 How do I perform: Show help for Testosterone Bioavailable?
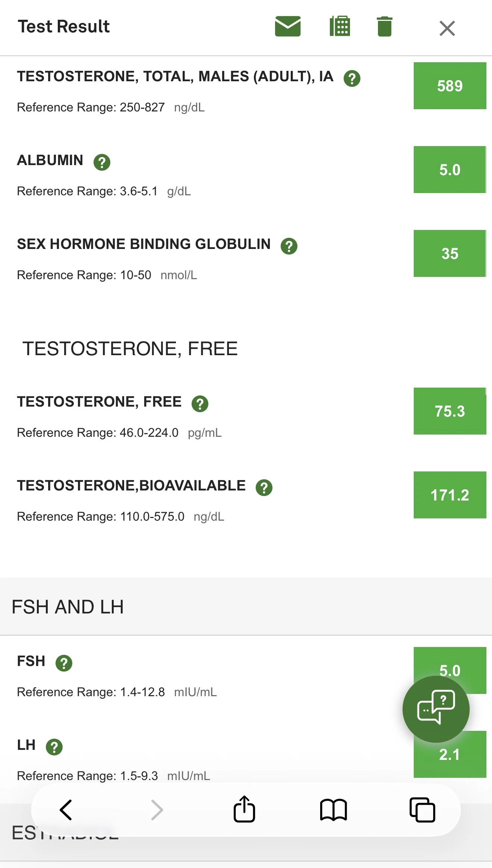tap(264, 487)
